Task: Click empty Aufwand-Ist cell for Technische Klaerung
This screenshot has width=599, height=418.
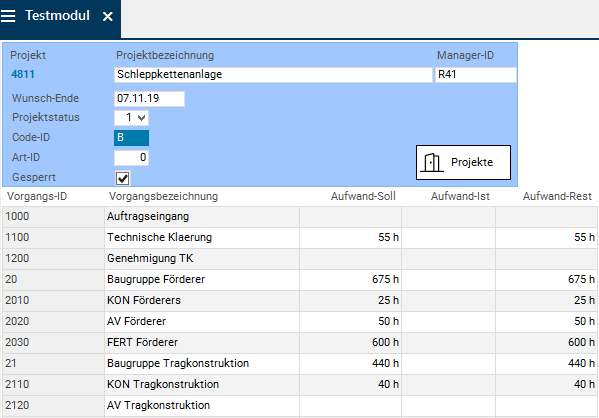Action: click(448, 238)
